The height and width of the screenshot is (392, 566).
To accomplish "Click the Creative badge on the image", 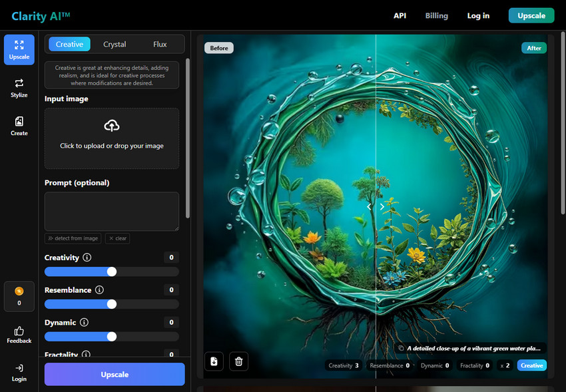I will click(x=532, y=365).
